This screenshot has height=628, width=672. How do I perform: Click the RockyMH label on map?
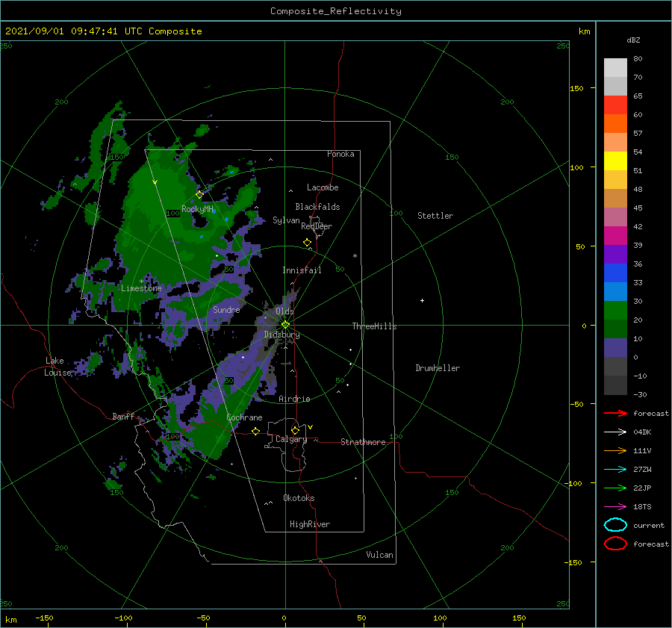[197, 209]
